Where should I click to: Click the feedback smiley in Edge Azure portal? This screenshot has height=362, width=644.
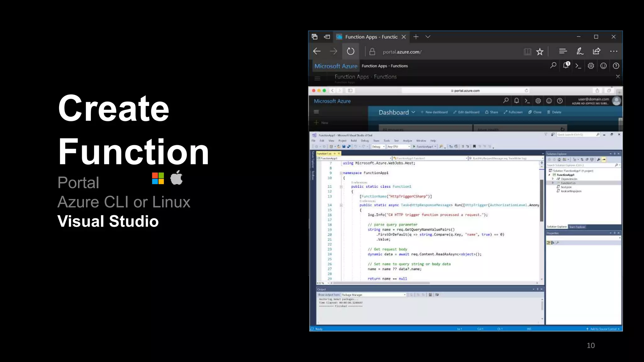click(x=603, y=66)
